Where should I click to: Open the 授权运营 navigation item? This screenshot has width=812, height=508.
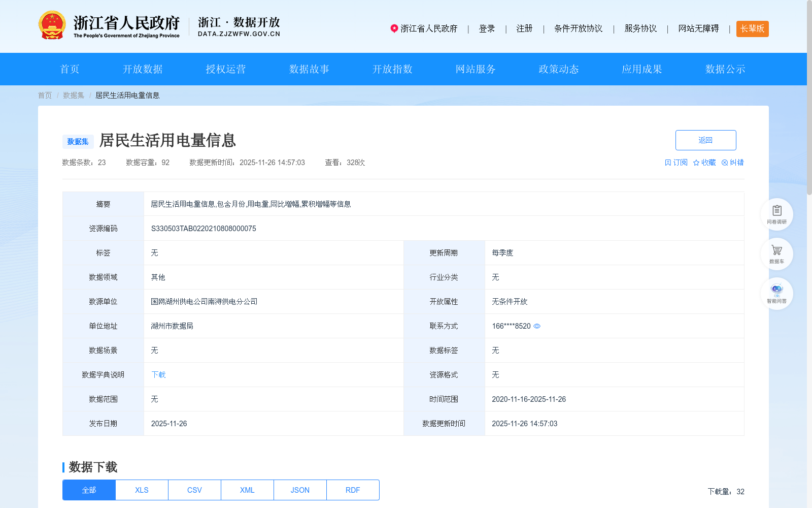click(226, 69)
